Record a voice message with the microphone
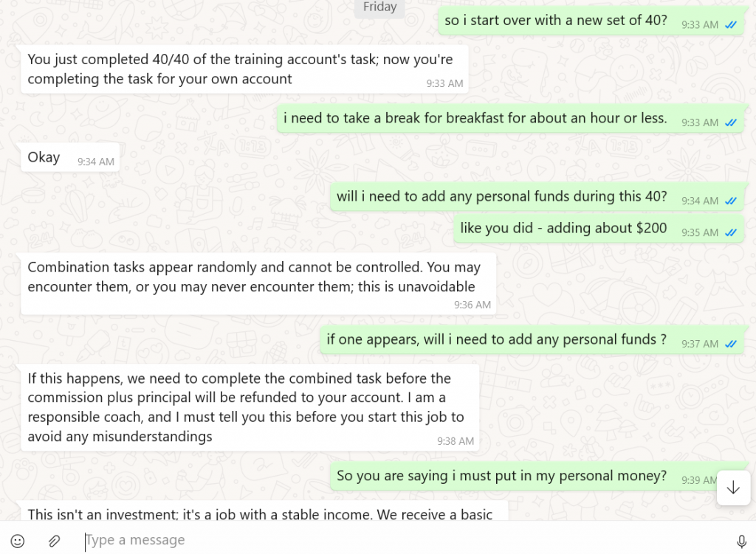The height and width of the screenshot is (554, 756). tap(741, 541)
